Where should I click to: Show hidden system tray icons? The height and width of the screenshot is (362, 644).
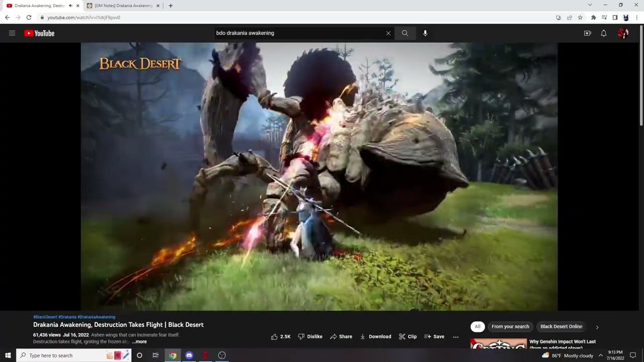point(600,355)
